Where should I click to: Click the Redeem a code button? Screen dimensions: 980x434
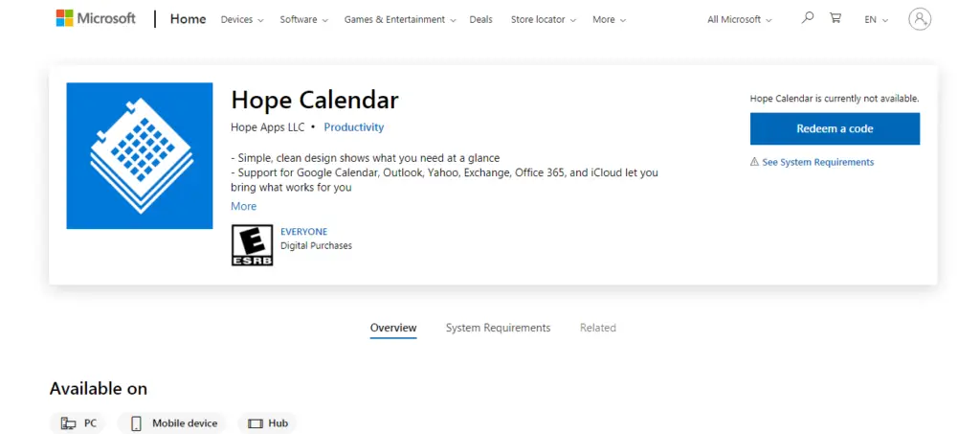(835, 128)
